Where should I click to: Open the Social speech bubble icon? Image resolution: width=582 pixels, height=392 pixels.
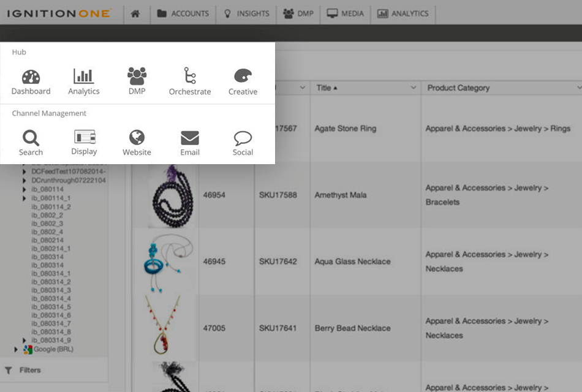tap(243, 143)
